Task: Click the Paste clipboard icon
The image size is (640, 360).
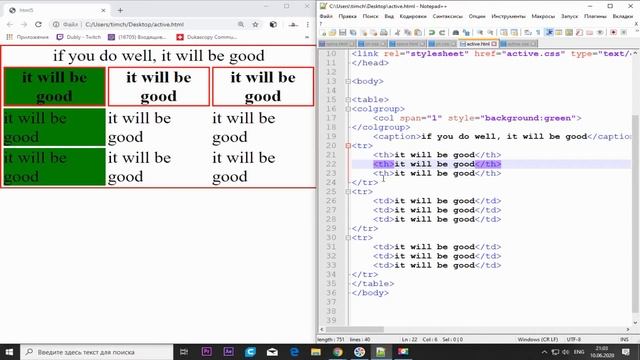Action: pos(418,33)
